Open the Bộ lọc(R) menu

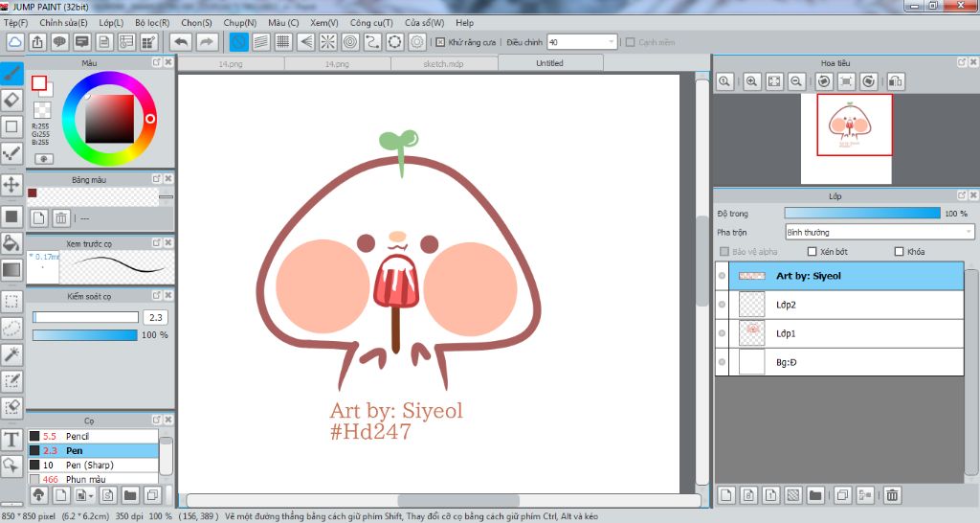pos(152,23)
